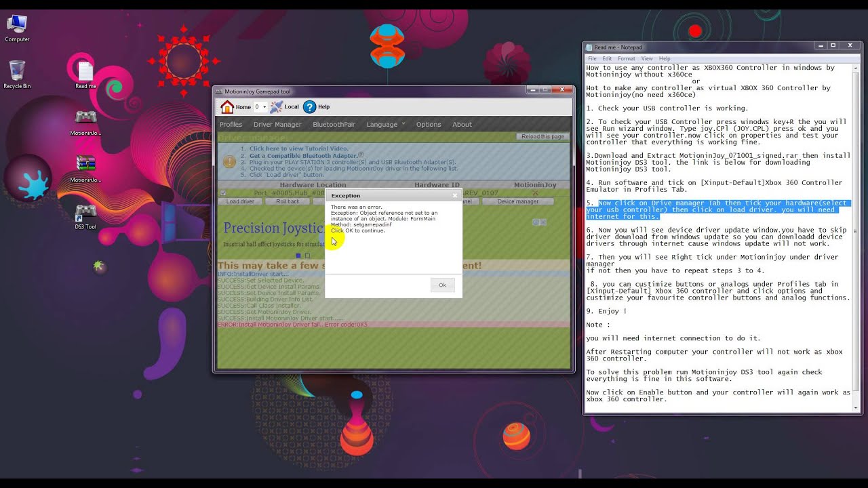Click 'INFO:InstallDriver start...' log line
Viewport: 868px width, 488px height.
tap(253, 274)
